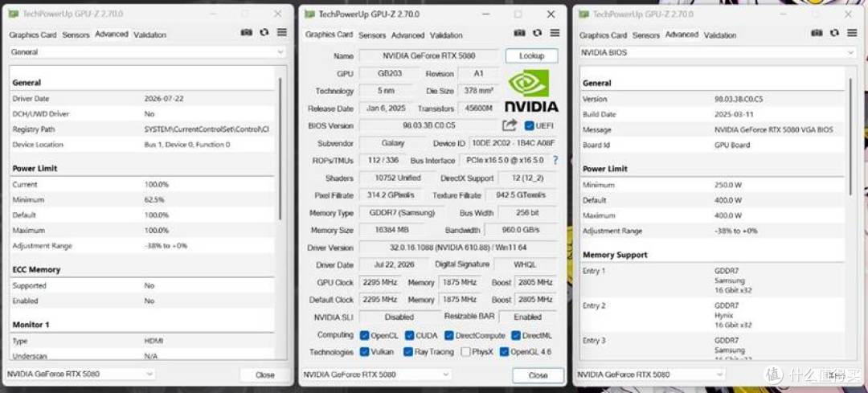The height and width of the screenshot is (393, 868).
Task: Select Validation tab in left window
Action: pyautogui.click(x=150, y=35)
